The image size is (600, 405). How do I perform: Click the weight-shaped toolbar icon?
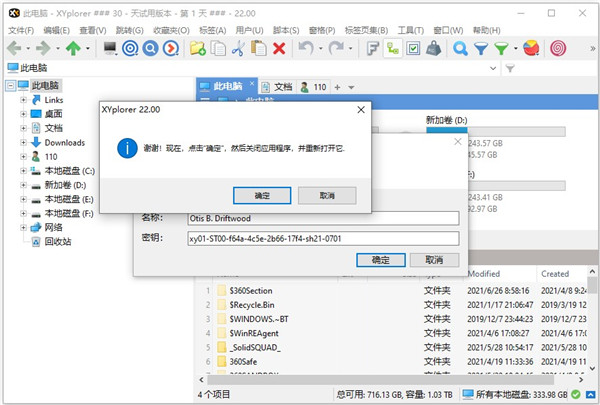434,48
